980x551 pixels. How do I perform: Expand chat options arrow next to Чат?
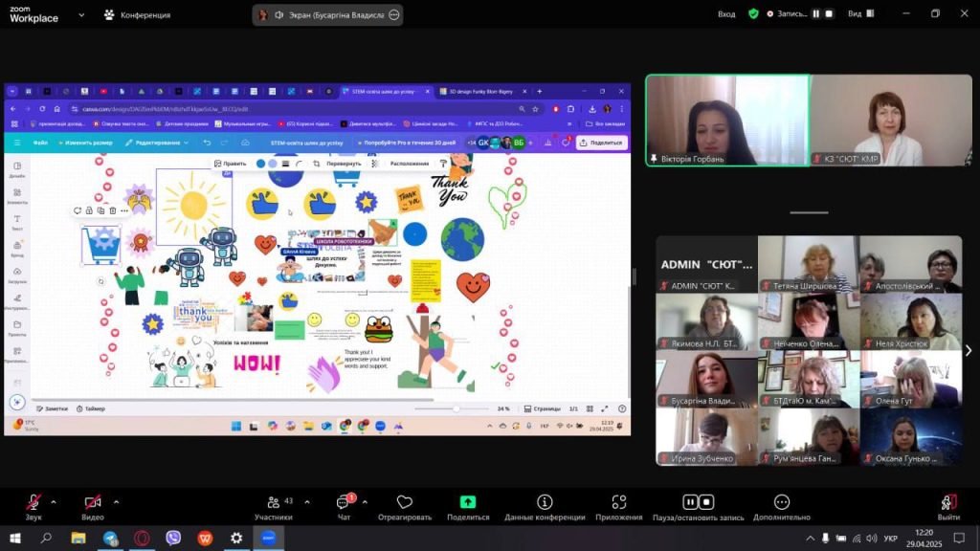[x=365, y=501]
